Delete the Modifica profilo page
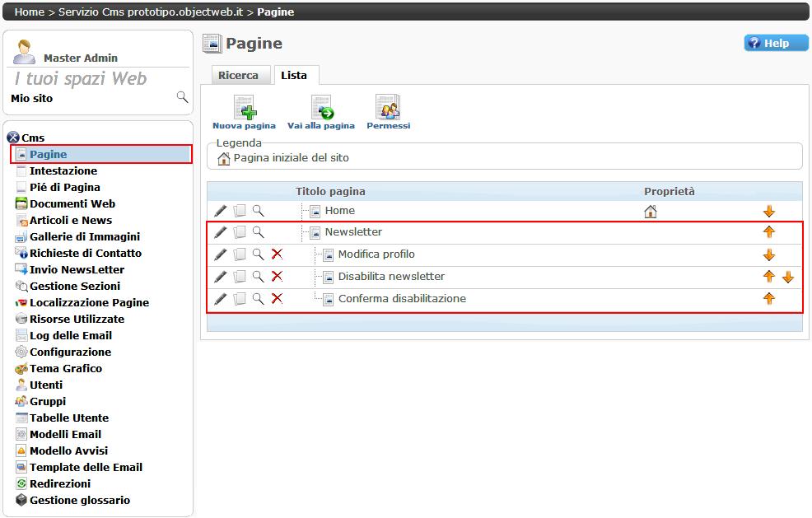The height and width of the screenshot is (518, 812). (277, 254)
